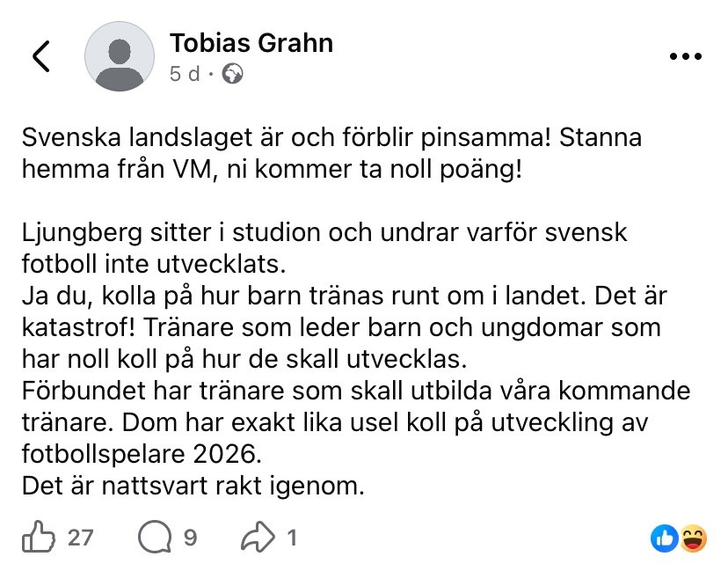View the share count of 1
The width and height of the screenshot is (728, 571).
tap(292, 538)
